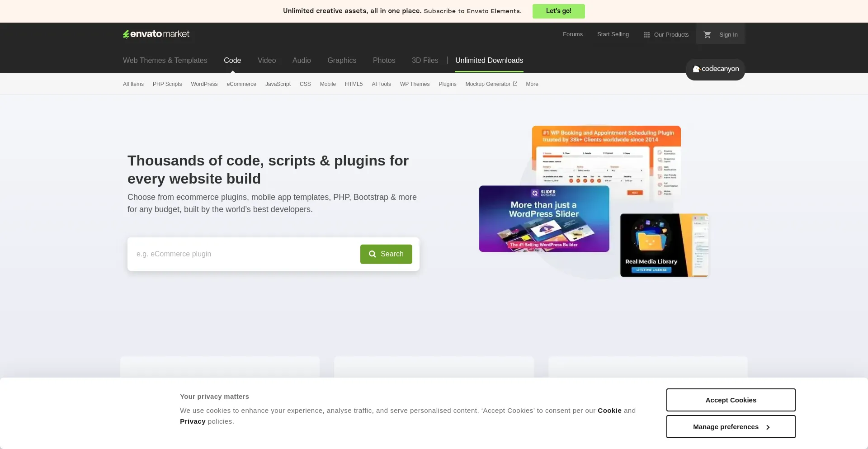This screenshot has height=449, width=868.
Task: Click the green Search button
Action: coord(386,254)
